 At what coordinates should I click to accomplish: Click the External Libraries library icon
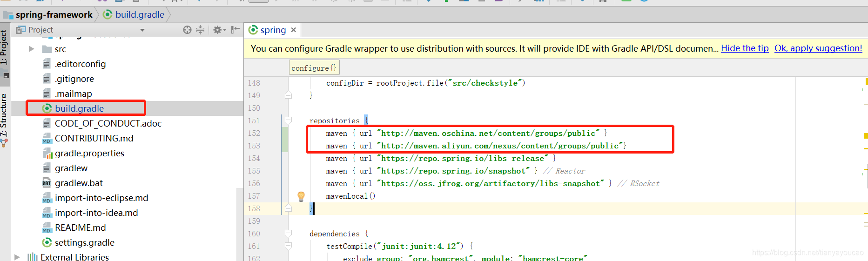(x=33, y=257)
